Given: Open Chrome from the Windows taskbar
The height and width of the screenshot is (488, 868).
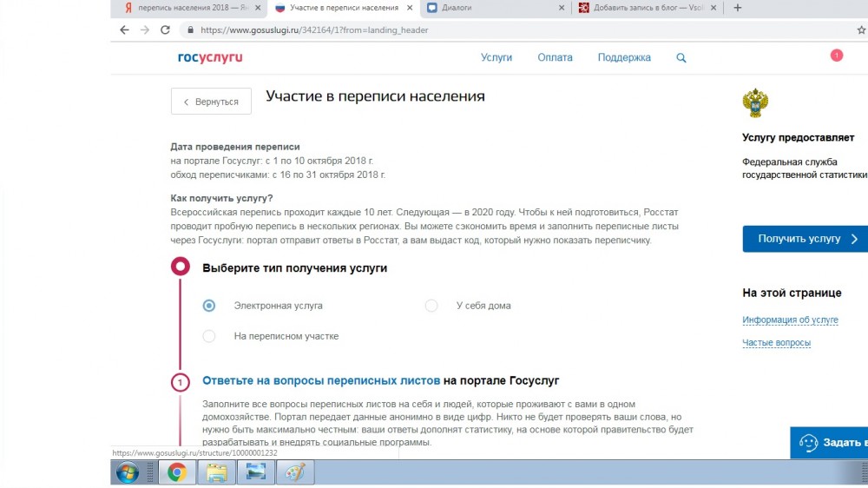Looking at the screenshot, I should coord(177,472).
